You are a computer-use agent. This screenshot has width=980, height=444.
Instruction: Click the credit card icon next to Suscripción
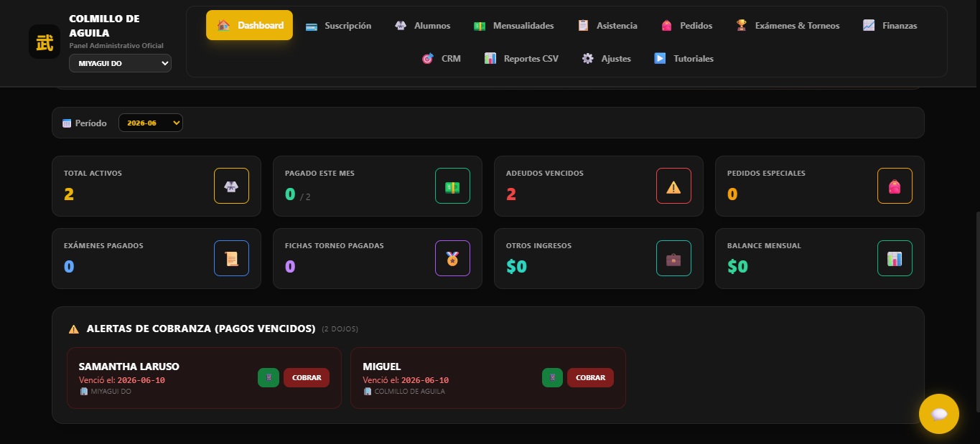(312, 27)
